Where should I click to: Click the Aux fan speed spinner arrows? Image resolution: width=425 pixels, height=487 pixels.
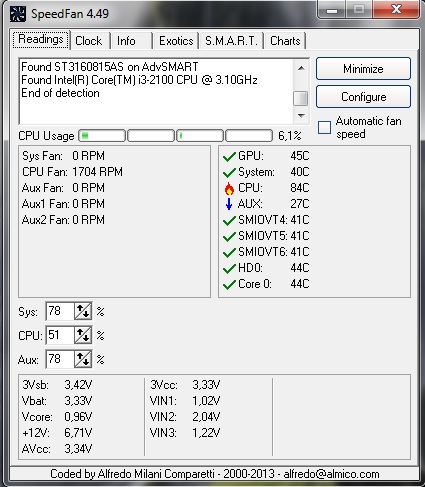(83, 359)
